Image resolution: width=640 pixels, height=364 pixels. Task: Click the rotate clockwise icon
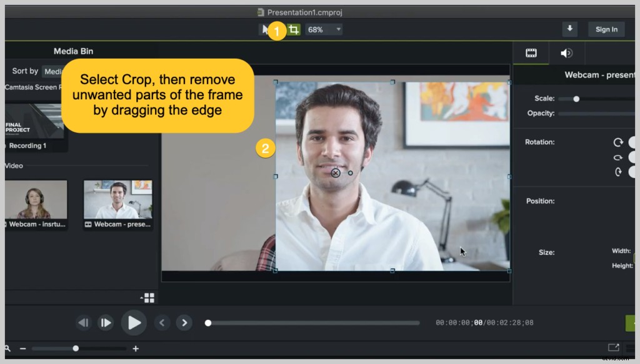pyautogui.click(x=617, y=142)
